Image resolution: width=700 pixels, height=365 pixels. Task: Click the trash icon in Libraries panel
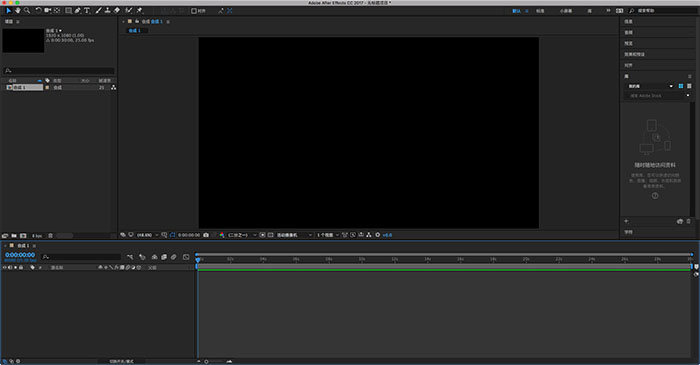(688, 221)
